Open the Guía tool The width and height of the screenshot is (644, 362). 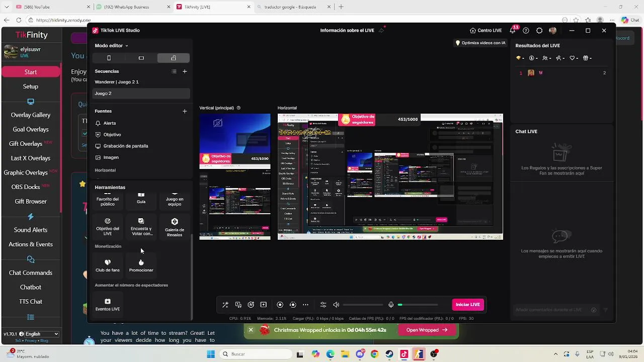(x=141, y=200)
